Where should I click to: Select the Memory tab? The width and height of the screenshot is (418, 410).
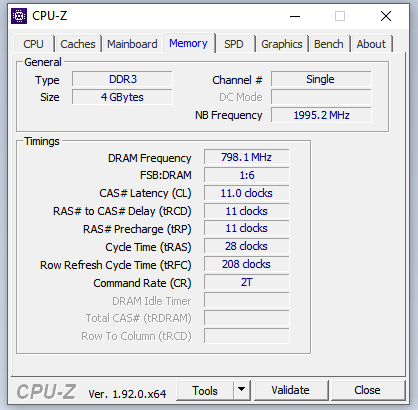(188, 43)
